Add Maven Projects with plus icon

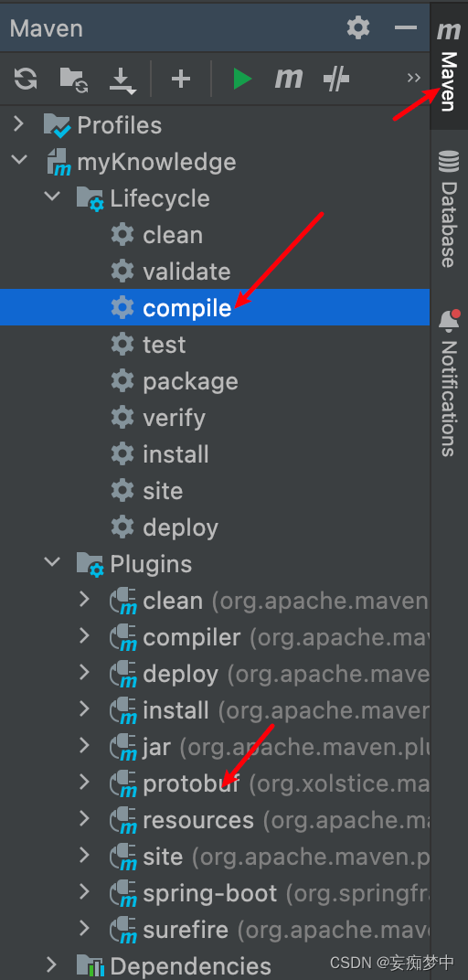pyautogui.click(x=181, y=79)
